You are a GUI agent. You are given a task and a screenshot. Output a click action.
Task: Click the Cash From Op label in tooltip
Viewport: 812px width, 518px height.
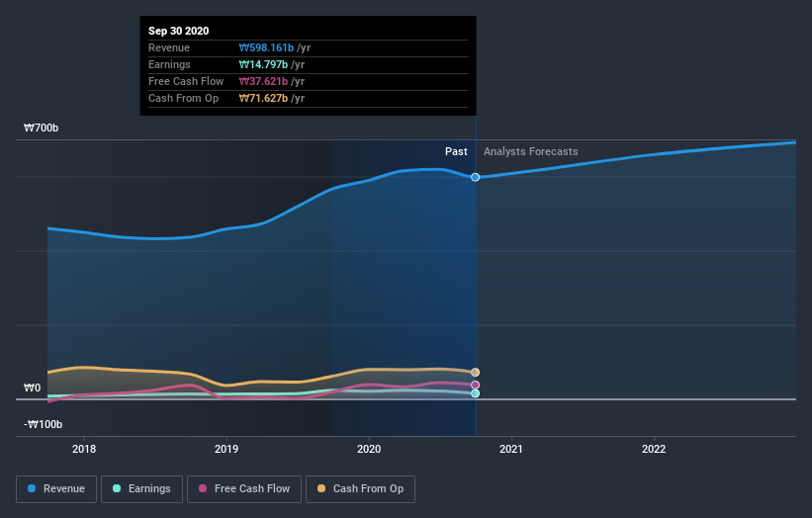(183, 98)
